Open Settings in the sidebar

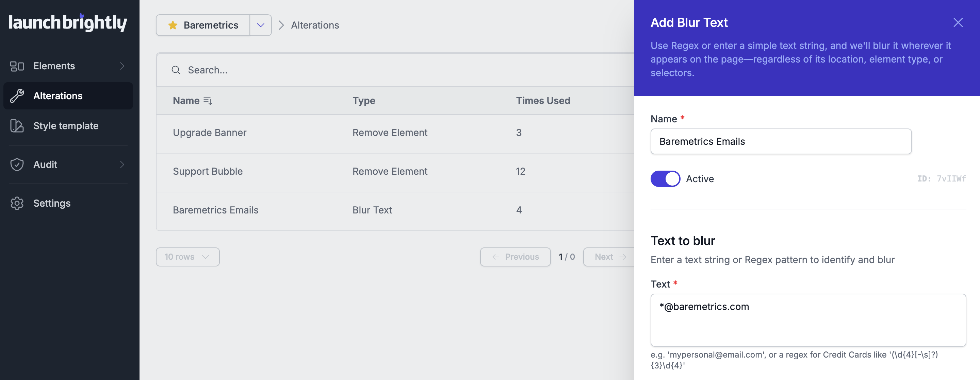pos(68,203)
